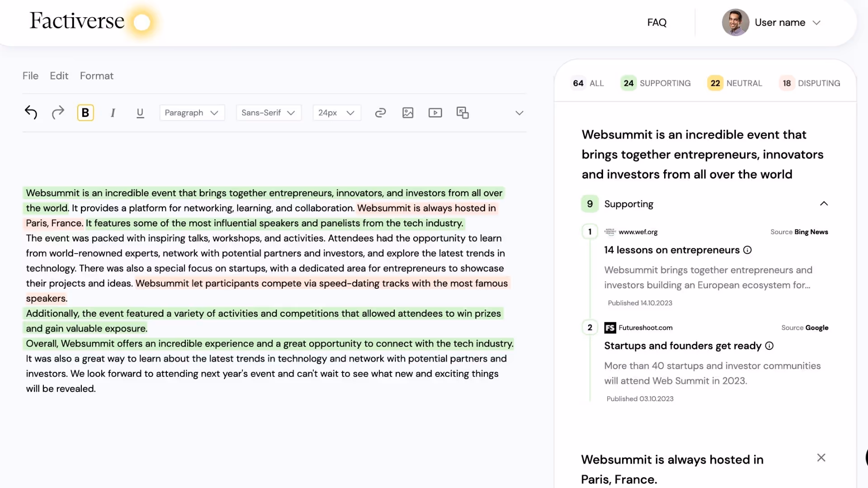The image size is (868, 488).
Task: Click the wef.org favicon
Action: 610,232
